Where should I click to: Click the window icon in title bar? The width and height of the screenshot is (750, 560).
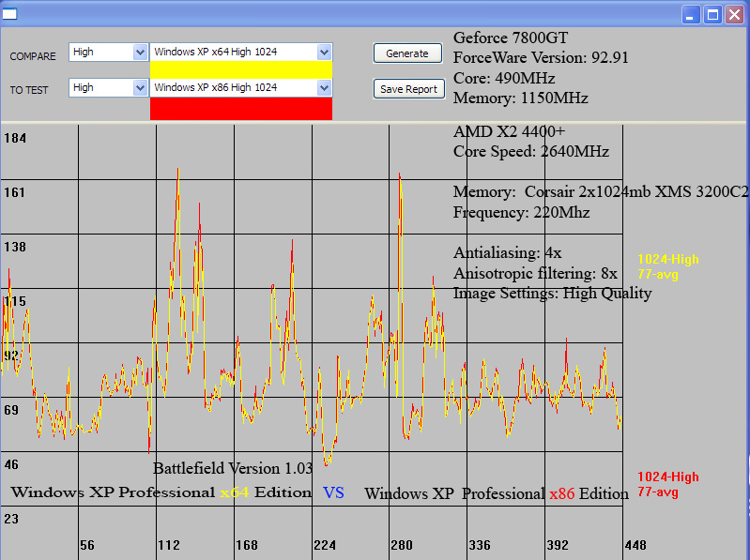tap(9, 14)
